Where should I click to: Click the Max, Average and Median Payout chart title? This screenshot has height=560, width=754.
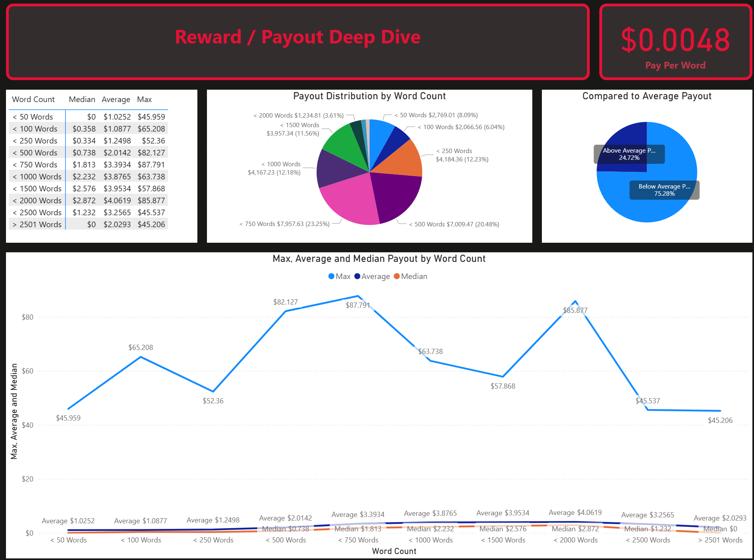click(379, 259)
